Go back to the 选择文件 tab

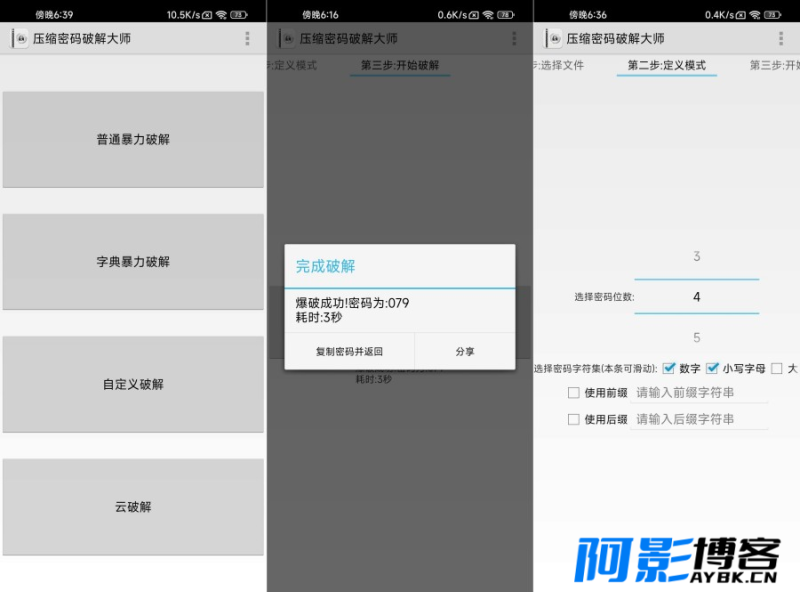(559, 65)
